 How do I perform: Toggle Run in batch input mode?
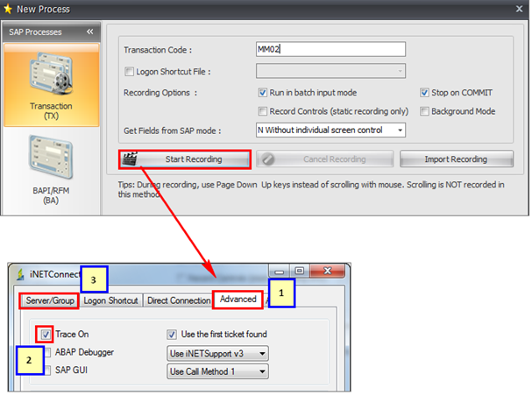pyautogui.click(x=263, y=93)
